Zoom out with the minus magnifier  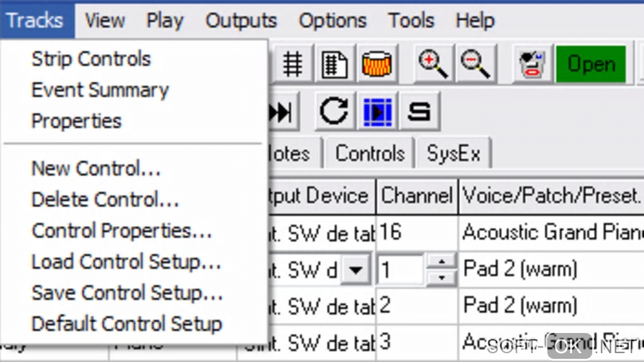point(475,64)
